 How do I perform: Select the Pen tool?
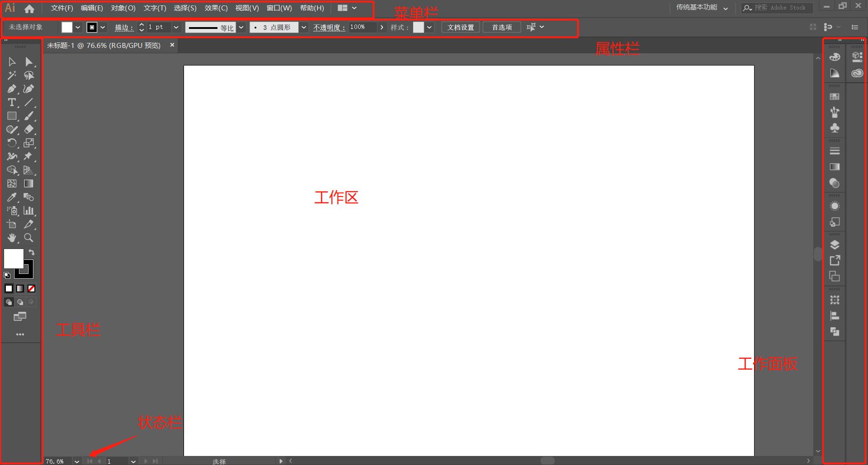[12, 89]
